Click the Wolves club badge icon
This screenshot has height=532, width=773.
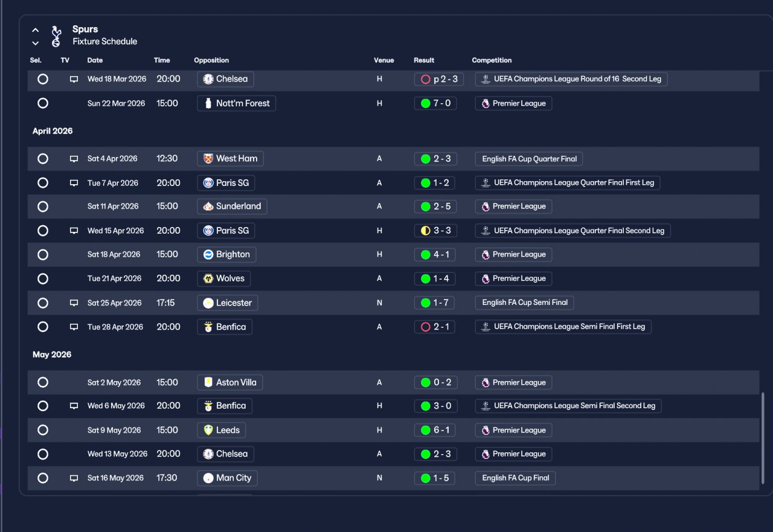(x=208, y=279)
